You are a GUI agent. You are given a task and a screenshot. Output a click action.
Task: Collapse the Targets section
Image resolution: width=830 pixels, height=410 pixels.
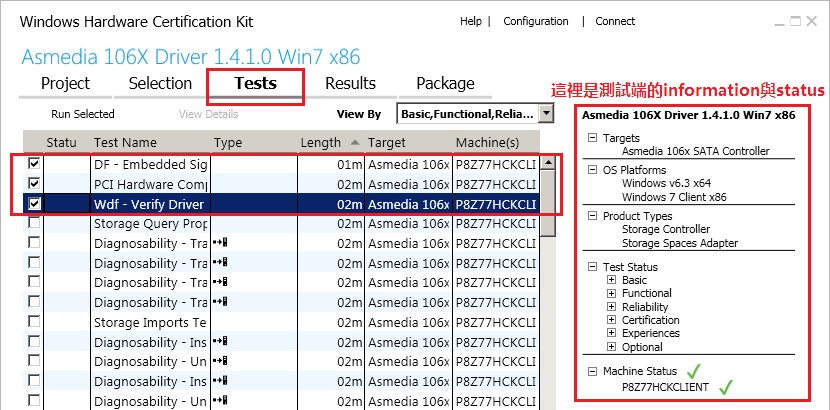tap(592, 138)
